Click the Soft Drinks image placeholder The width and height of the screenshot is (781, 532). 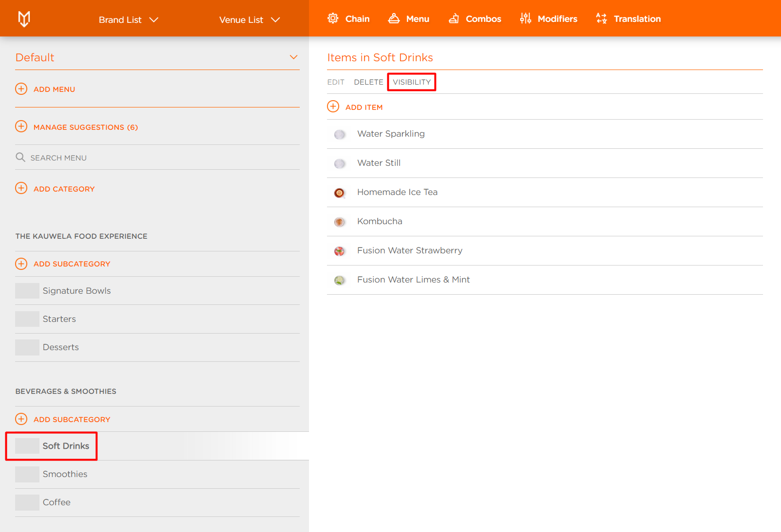[27, 446]
